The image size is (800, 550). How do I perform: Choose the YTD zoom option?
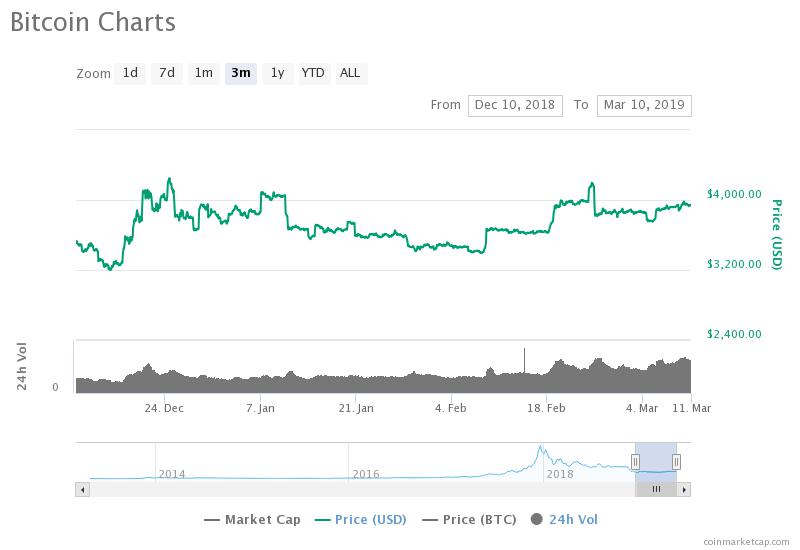click(313, 73)
